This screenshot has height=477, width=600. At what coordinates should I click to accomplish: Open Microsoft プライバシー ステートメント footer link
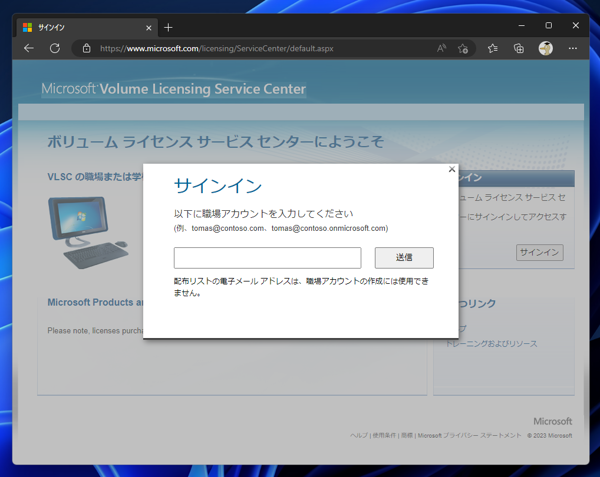[x=469, y=435]
